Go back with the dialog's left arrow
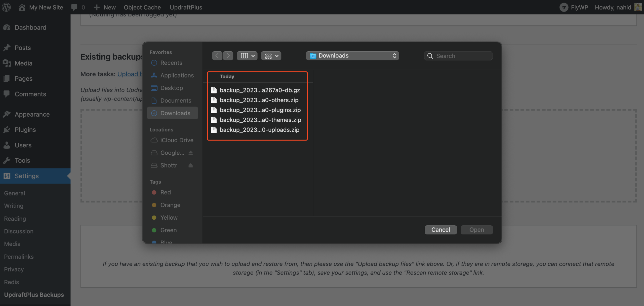The image size is (644, 306). [217, 56]
